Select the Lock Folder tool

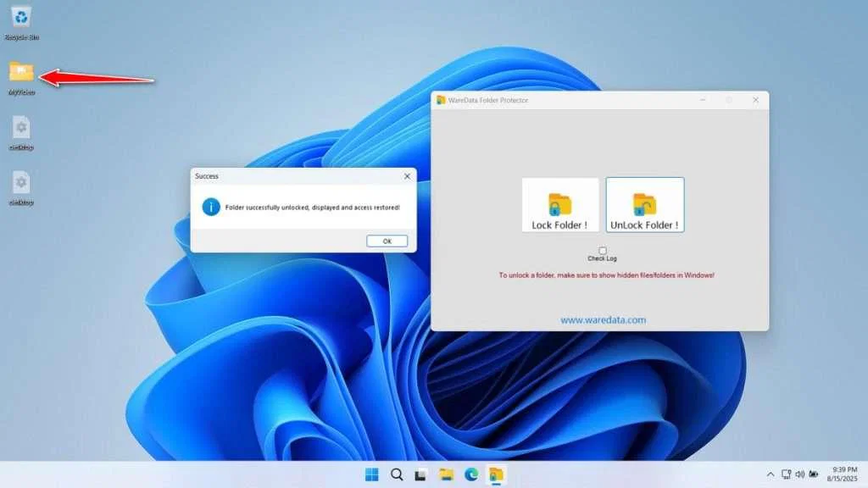(x=560, y=203)
